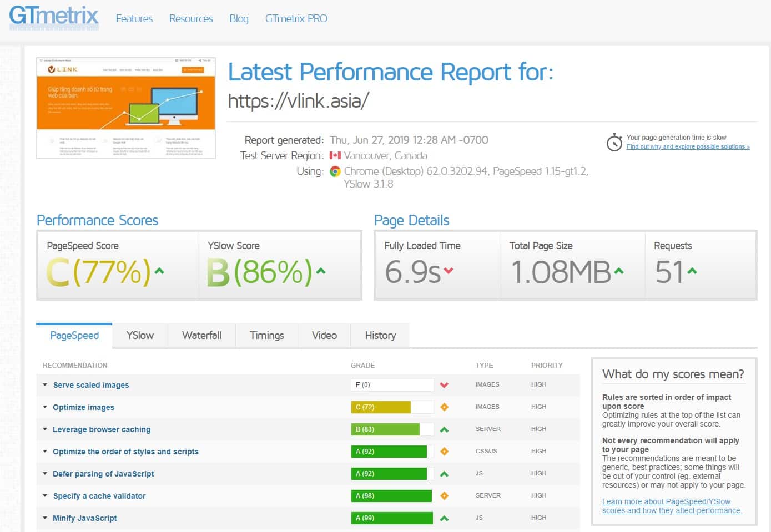Click the Leverage browser caching link
The image size is (771, 532).
click(x=102, y=429)
